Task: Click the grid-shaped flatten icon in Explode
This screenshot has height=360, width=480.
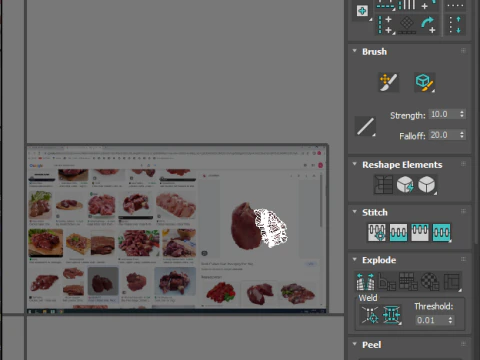Action: pos(408,281)
